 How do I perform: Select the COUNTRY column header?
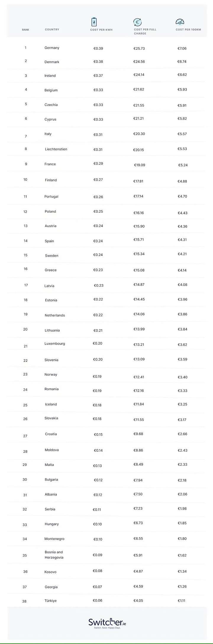[52, 30]
